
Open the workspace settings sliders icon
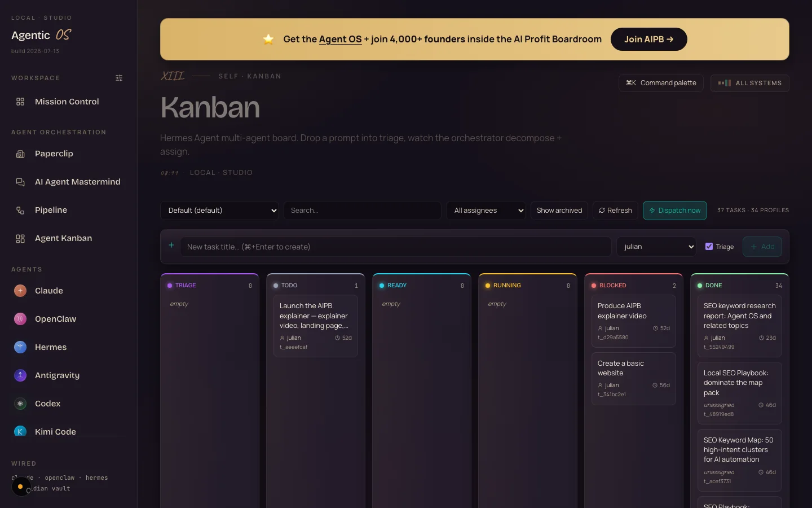119,78
